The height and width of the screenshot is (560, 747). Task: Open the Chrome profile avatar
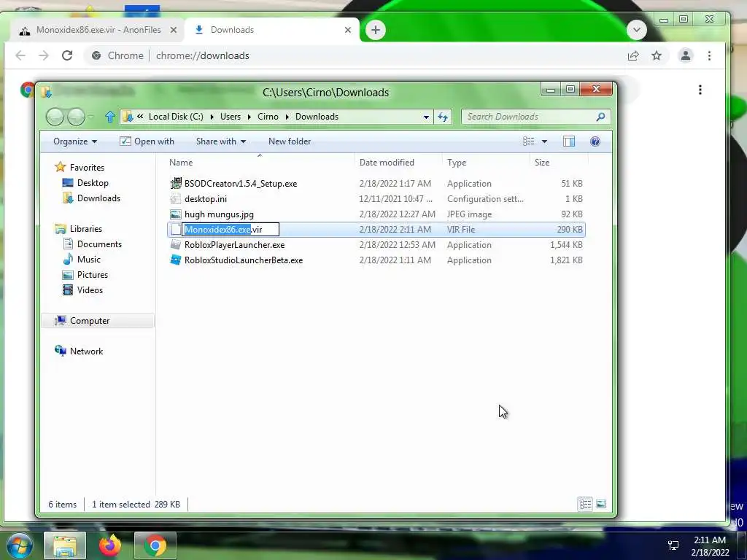pos(686,55)
